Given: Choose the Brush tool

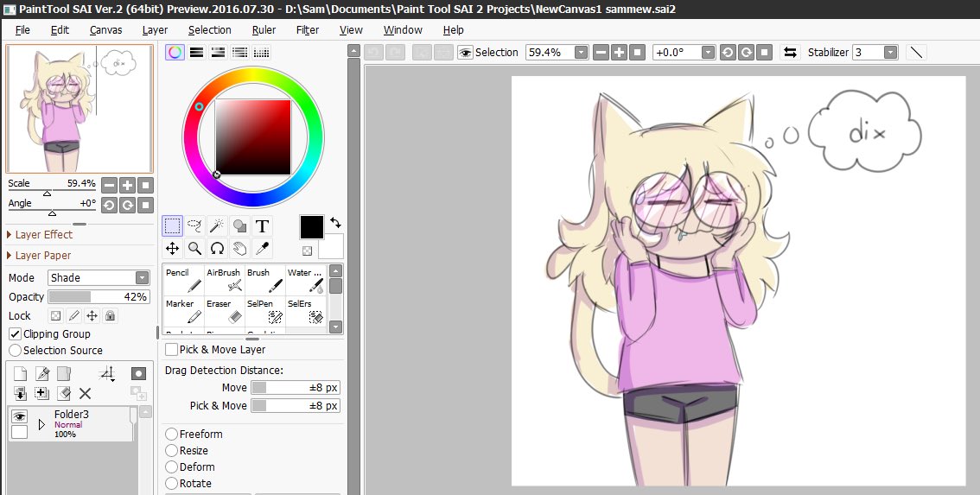Looking at the screenshot, I should coord(264,280).
